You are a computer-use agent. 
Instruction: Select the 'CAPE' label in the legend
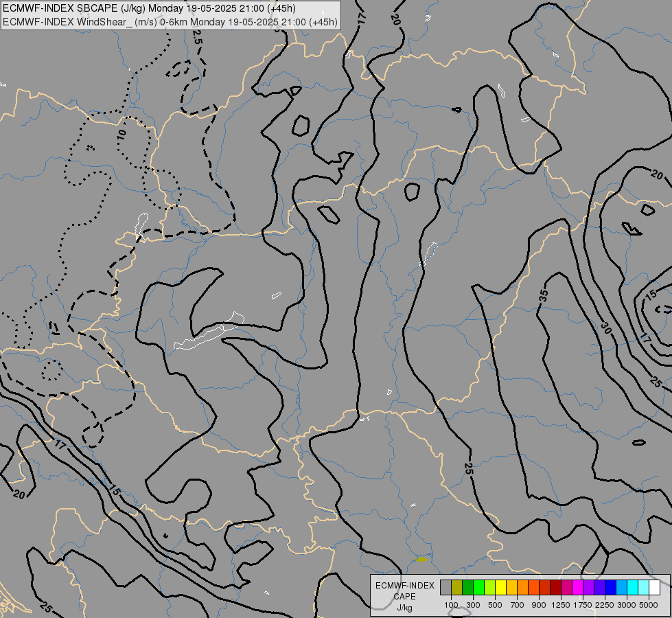pyautogui.click(x=404, y=597)
